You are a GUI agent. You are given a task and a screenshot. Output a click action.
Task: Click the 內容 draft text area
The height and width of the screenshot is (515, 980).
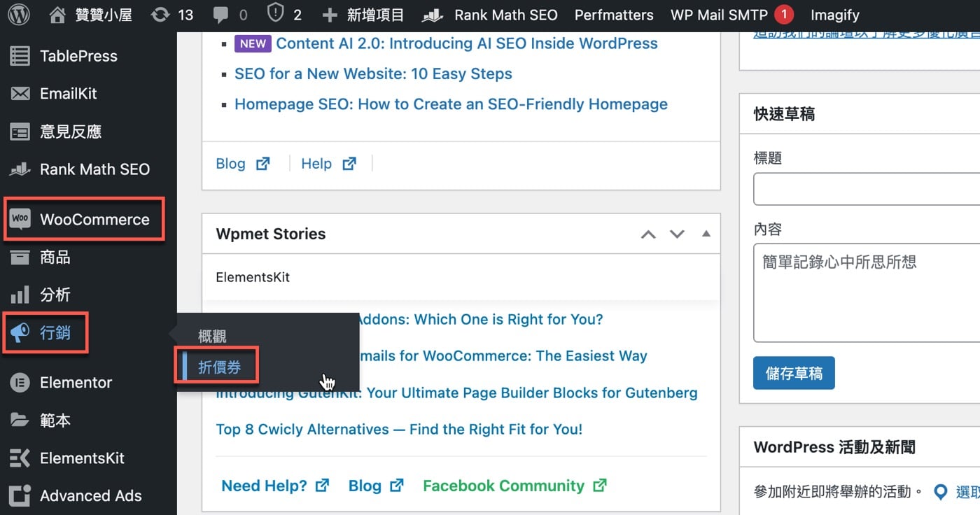[x=867, y=292]
